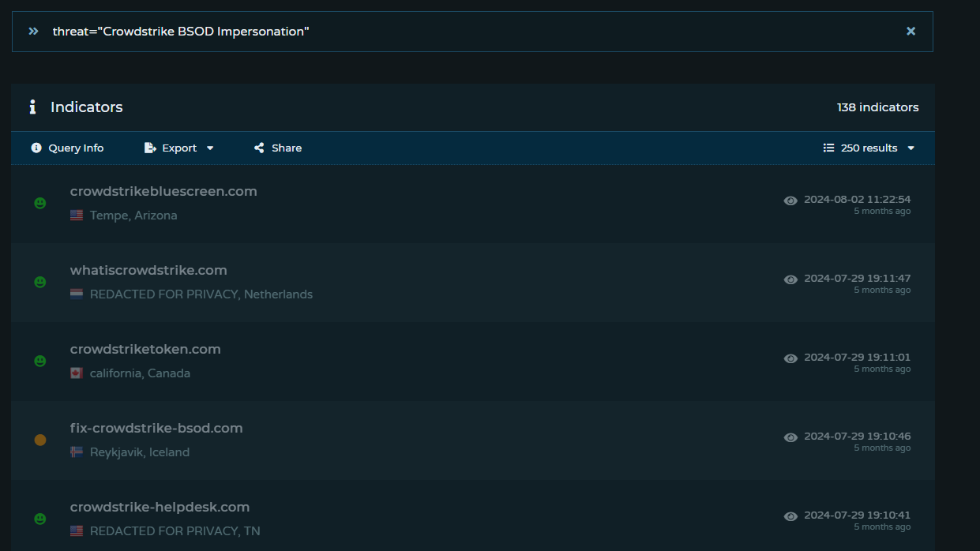
Task: Click Canada flag next to california, Canada
Action: tap(77, 373)
